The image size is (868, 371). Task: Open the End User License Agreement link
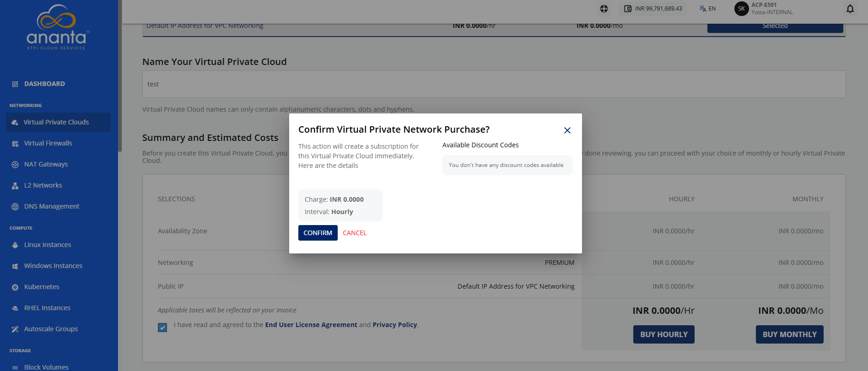point(311,325)
